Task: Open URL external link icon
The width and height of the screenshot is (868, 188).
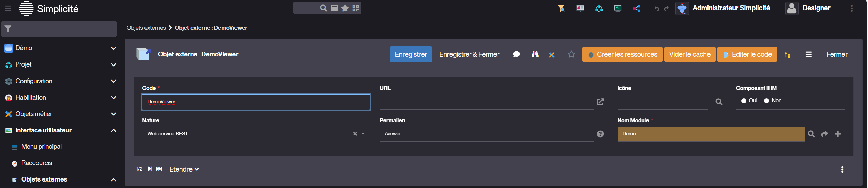Action: (600, 102)
